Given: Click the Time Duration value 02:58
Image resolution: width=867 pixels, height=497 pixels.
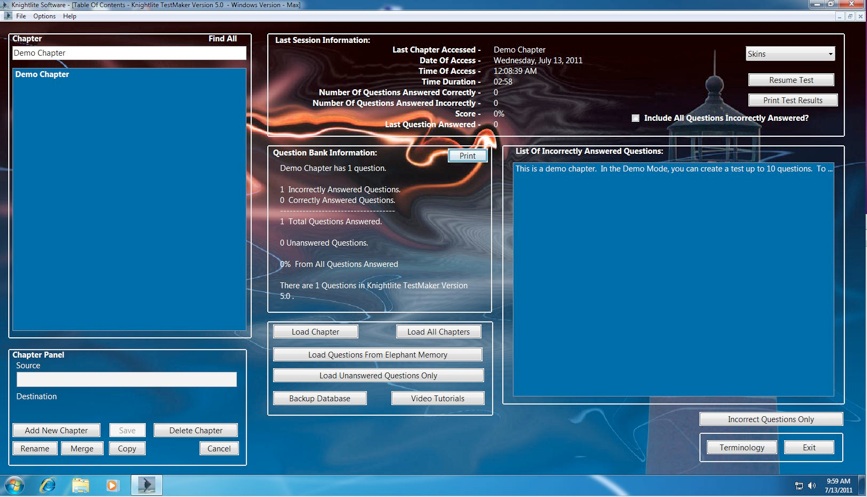Looking at the screenshot, I should (x=503, y=81).
